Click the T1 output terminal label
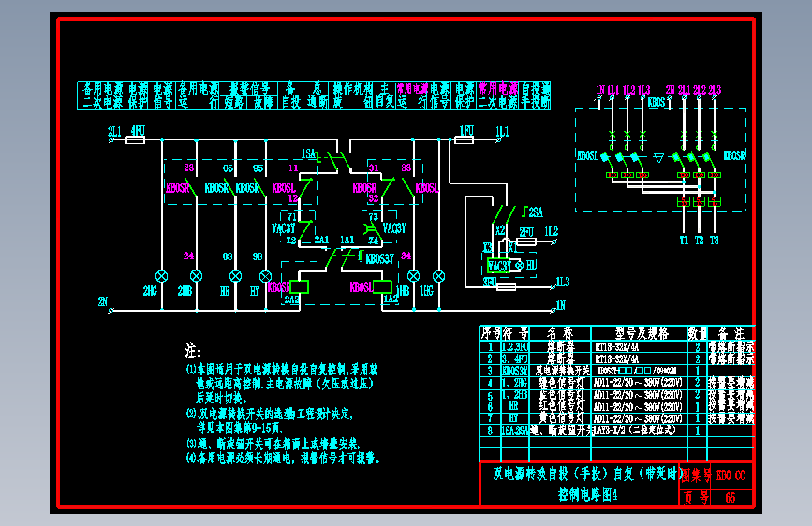This screenshot has height=526, width=812. (x=684, y=241)
